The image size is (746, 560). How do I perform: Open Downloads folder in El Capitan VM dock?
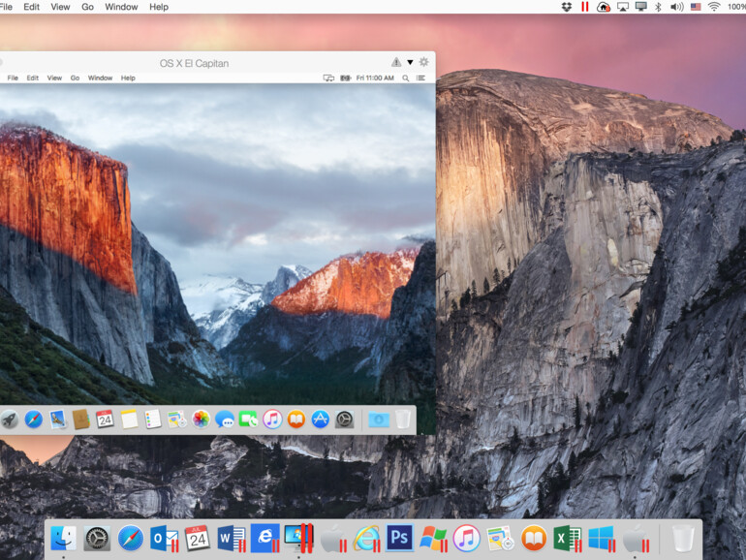[x=379, y=420]
